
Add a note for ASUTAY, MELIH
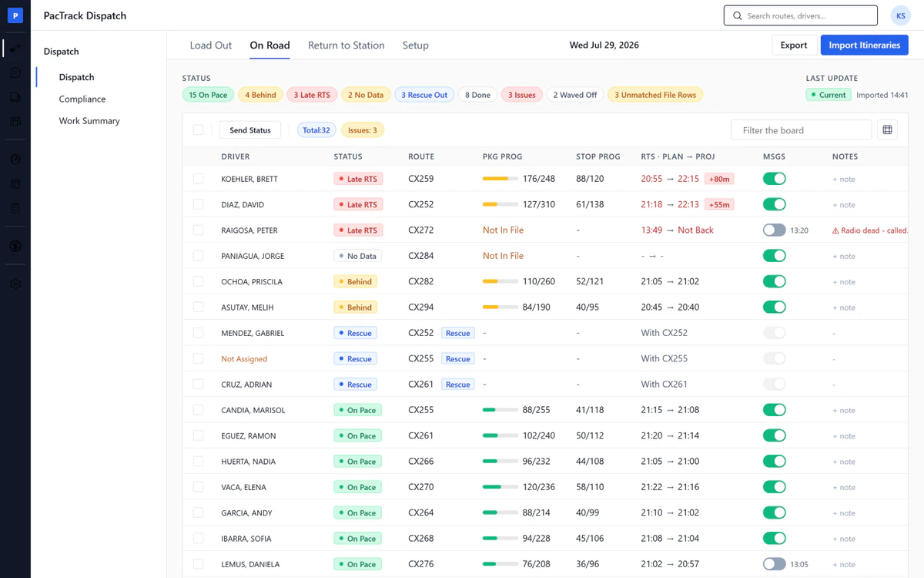(x=844, y=307)
